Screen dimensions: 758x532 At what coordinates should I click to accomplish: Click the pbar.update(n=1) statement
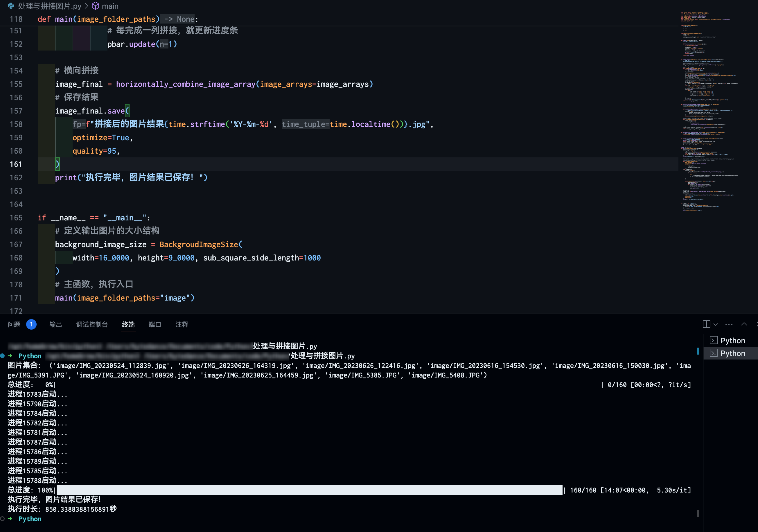click(x=142, y=44)
